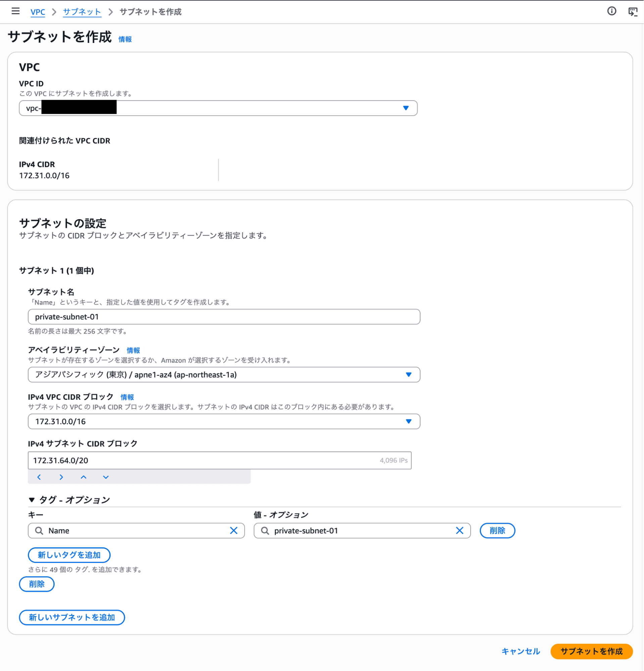Clear the private-subnet-01 tag value

(459, 530)
